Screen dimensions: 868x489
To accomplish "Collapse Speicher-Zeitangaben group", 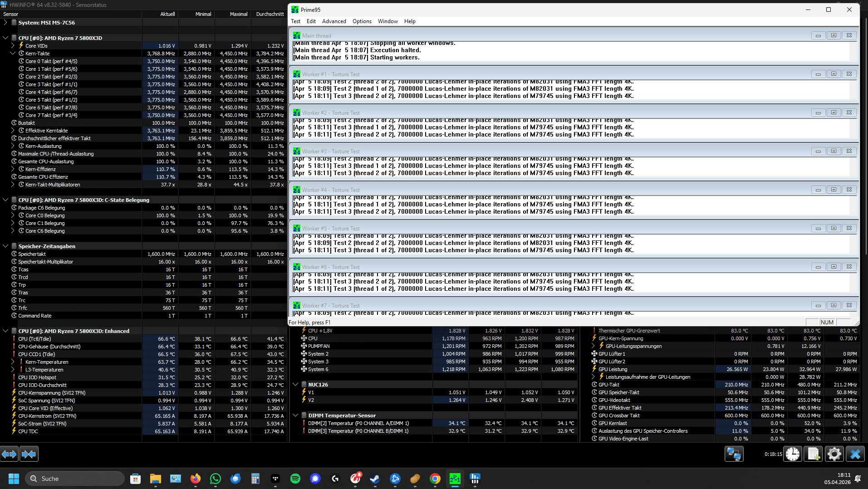I will coord(5,246).
